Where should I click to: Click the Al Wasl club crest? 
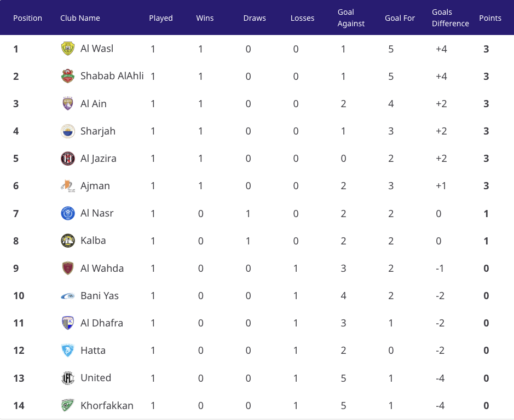68,49
